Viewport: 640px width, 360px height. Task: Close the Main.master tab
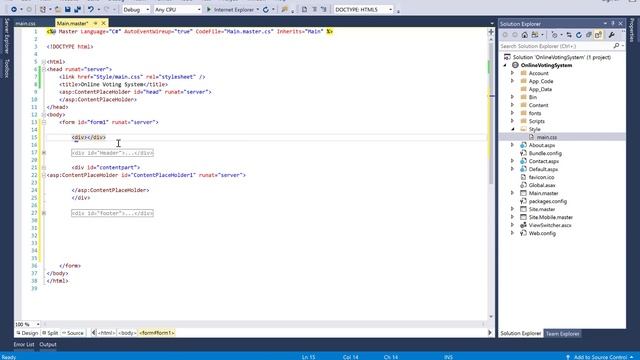103,23
